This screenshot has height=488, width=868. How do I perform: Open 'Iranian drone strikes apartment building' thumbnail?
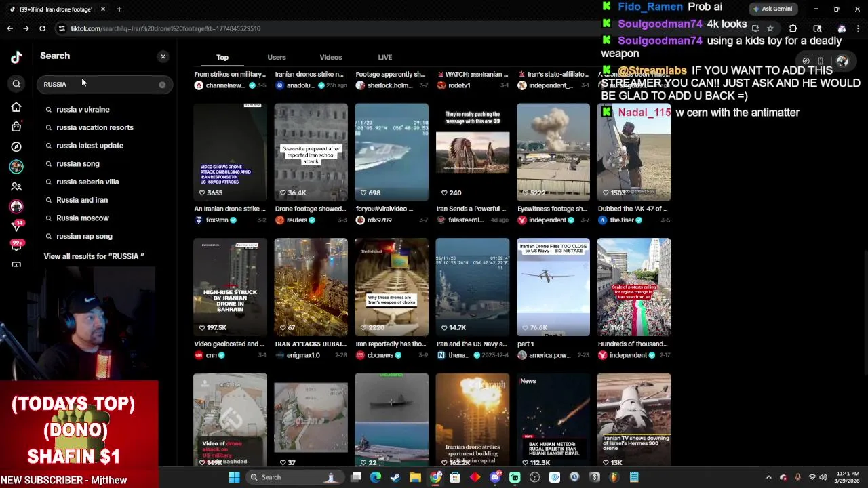pyautogui.click(x=472, y=420)
